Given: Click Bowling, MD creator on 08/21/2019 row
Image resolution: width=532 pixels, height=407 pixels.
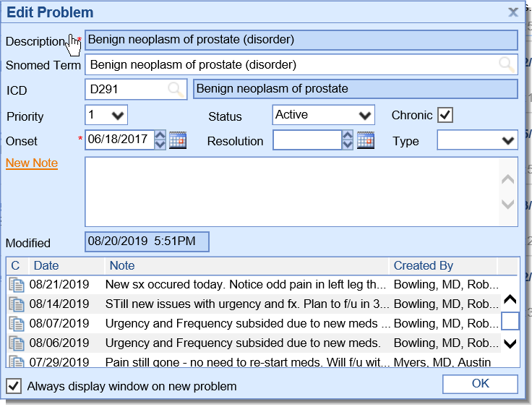Looking at the screenshot, I should 446,284.
